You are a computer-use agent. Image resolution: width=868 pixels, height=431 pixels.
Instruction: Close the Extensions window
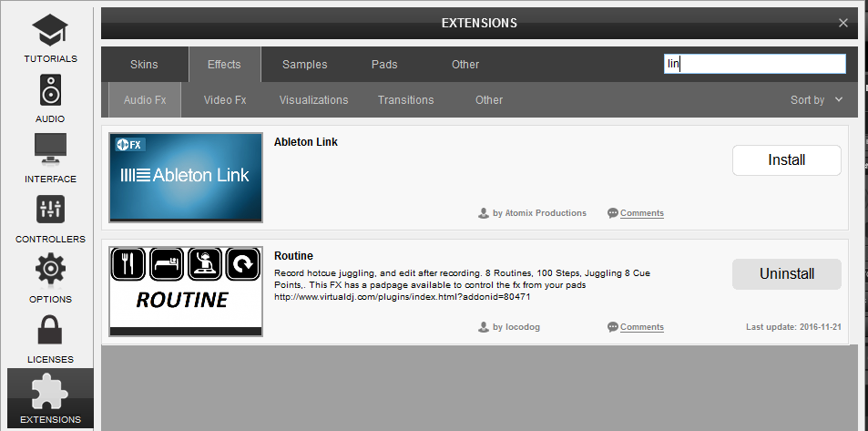(x=843, y=23)
